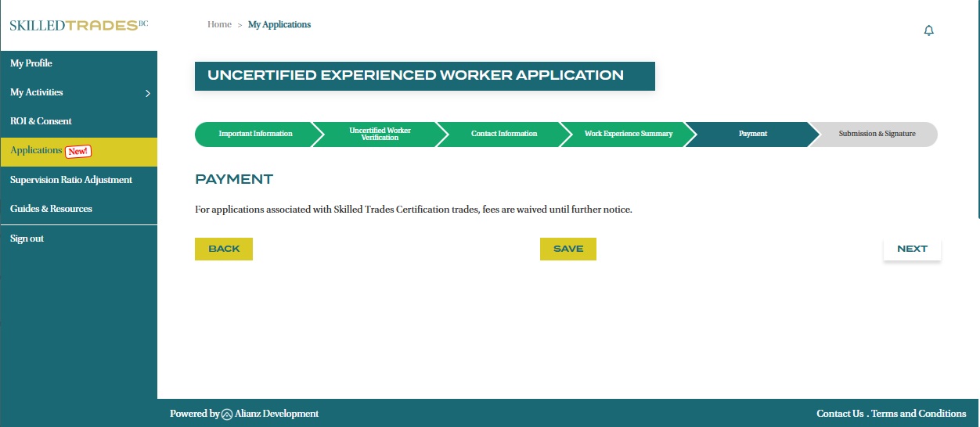The image size is (980, 427).
Task: Click the notification bell icon
Action: coord(929,30)
